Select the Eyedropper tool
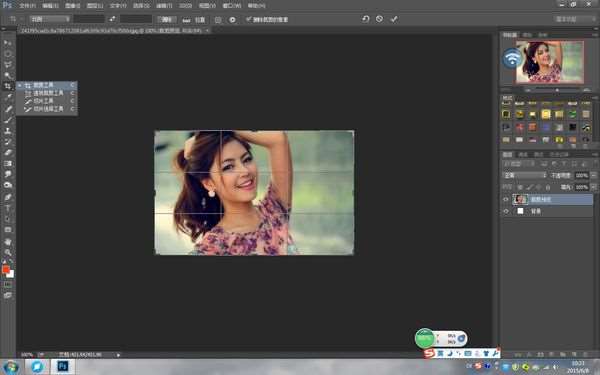Image resolution: width=600 pixels, height=375 pixels. tap(8, 97)
